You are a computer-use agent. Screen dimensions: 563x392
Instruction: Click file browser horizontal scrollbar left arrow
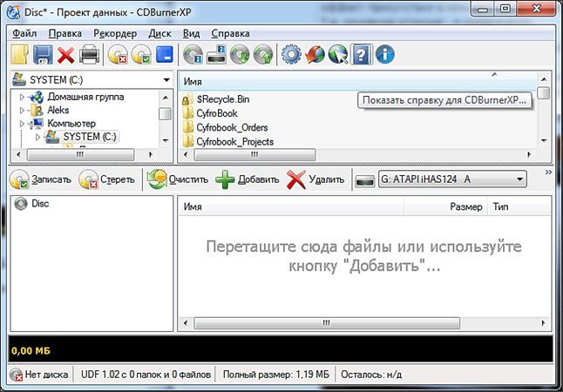pyautogui.click(x=186, y=155)
